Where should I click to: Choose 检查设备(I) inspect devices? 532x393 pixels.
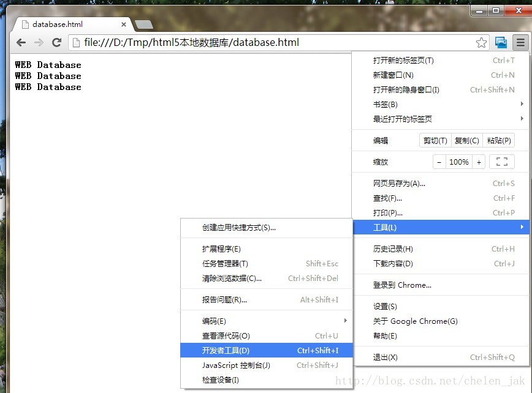coord(267,380)
